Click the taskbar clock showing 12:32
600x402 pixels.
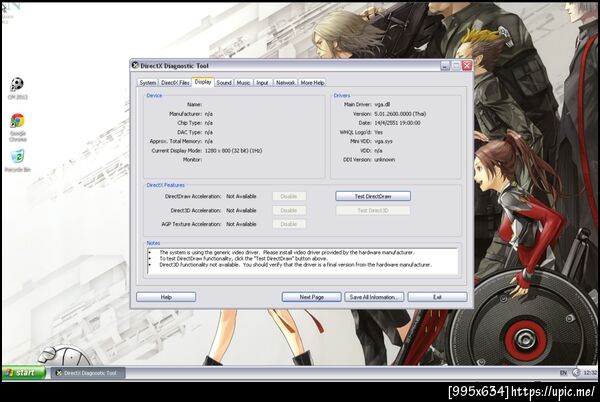[x=590, y=373]
